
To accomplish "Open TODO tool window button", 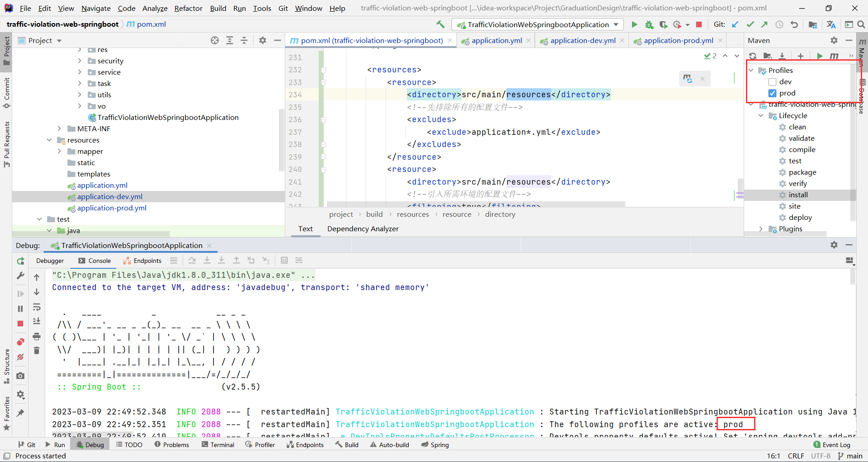I will [x=129, y=445].
